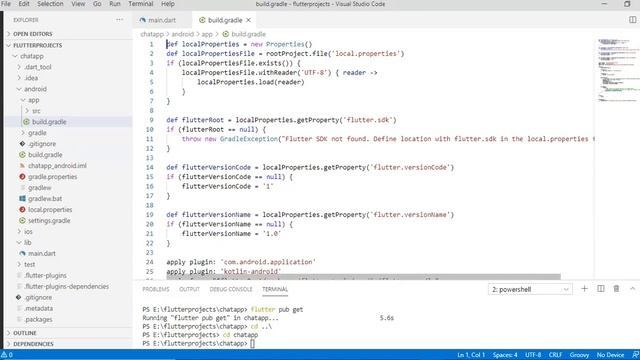Close the build.gradle editor tab

coord(248,20)
